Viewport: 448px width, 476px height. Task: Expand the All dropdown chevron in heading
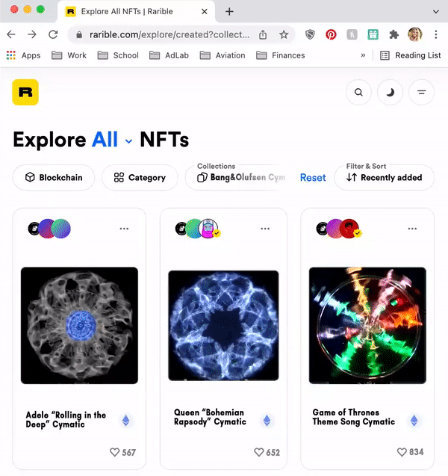tap(129, 141)
